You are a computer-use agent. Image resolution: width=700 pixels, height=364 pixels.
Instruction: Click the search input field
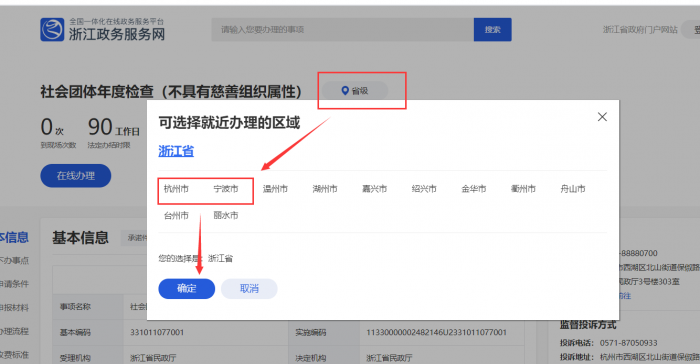coord(342,29)
